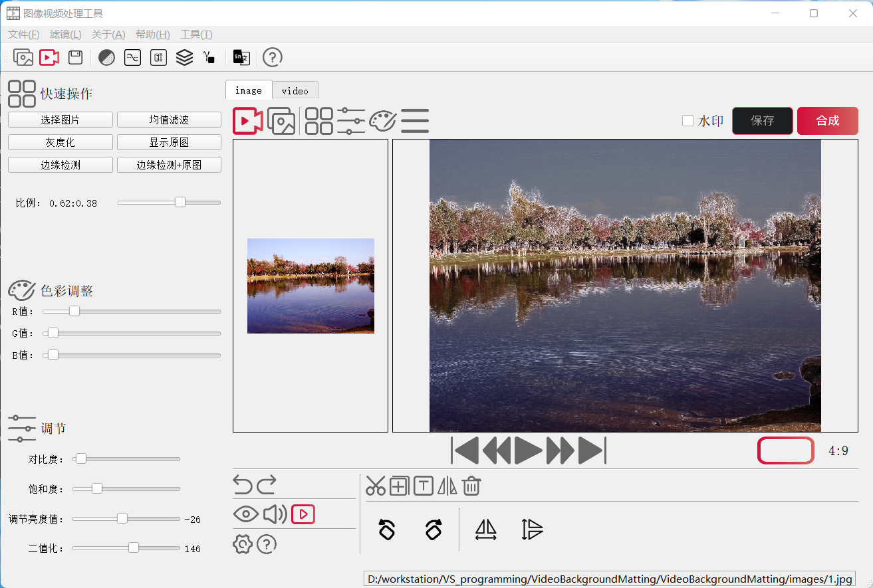Redo action with right curved arrow

pos(267,485)
